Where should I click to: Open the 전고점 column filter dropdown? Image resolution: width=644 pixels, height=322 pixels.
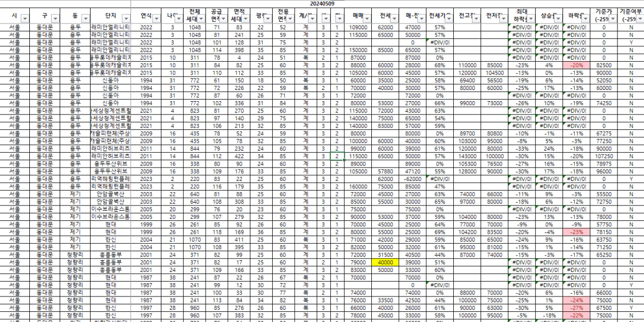click(476, 19)
